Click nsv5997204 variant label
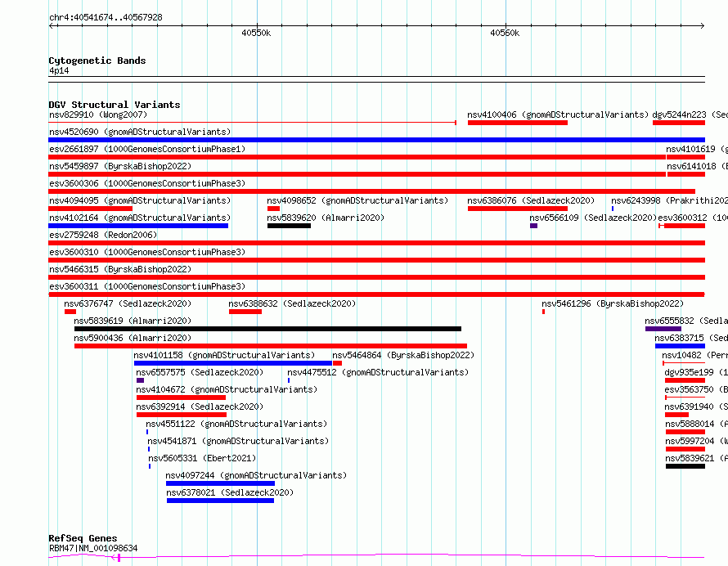Image resolution: width=728 pixels, height=566 pixels. [696, 441]
